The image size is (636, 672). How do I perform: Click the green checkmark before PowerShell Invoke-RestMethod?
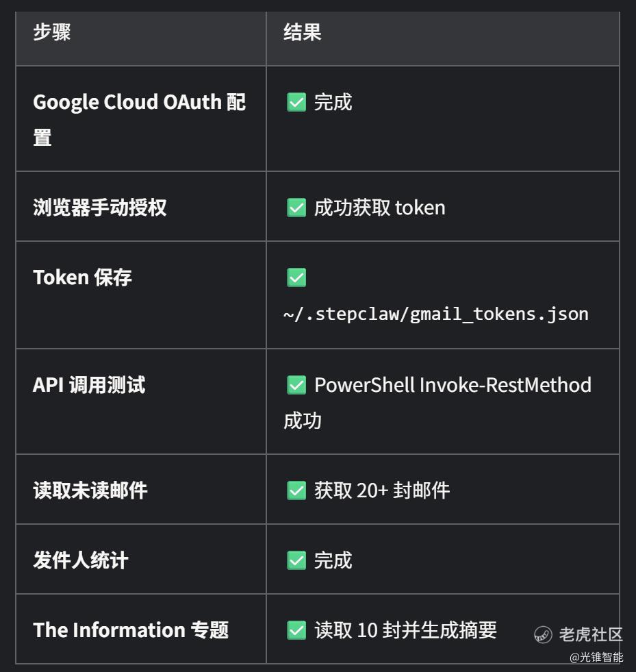point(296,385)
